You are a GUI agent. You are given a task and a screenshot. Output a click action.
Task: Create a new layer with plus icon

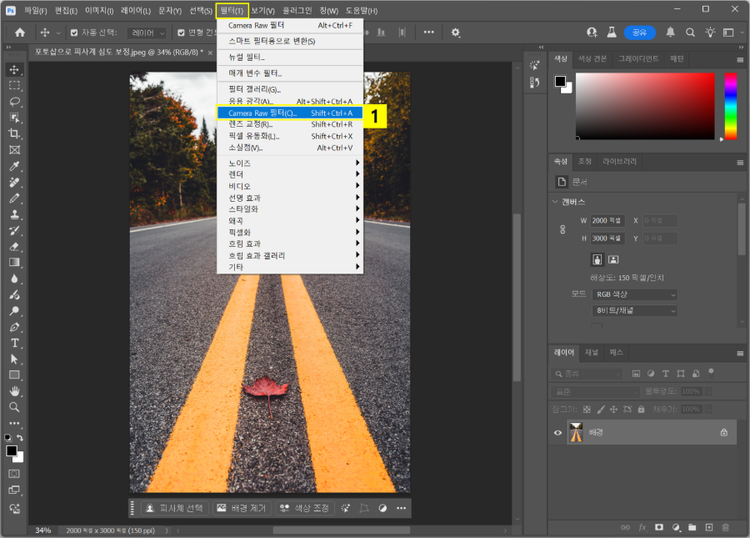pyautogui.click(x=709, y=527)
